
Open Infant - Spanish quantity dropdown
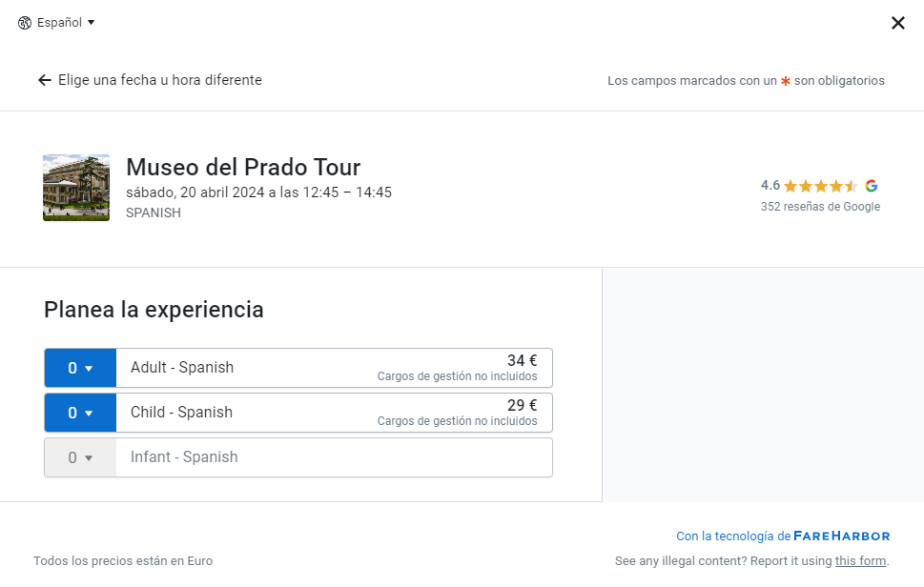(80, 457)
